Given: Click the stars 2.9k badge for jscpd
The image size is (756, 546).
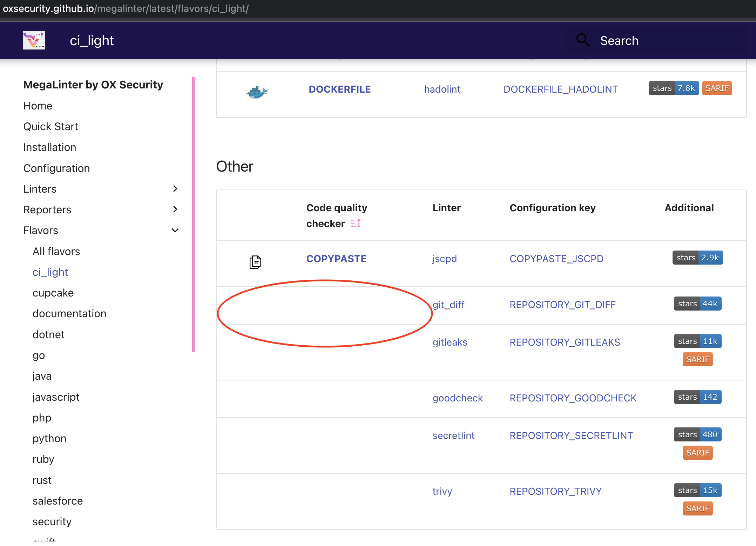Looking at the screenshot, I should point(697,257).
